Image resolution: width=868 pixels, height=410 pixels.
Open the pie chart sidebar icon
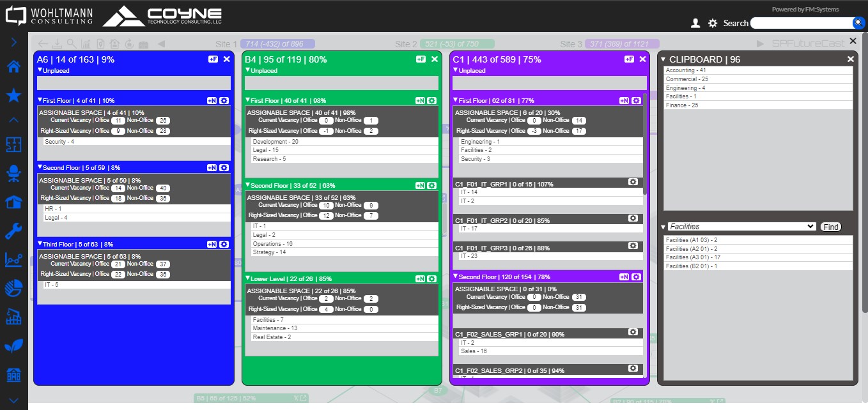tap(13, 288)
